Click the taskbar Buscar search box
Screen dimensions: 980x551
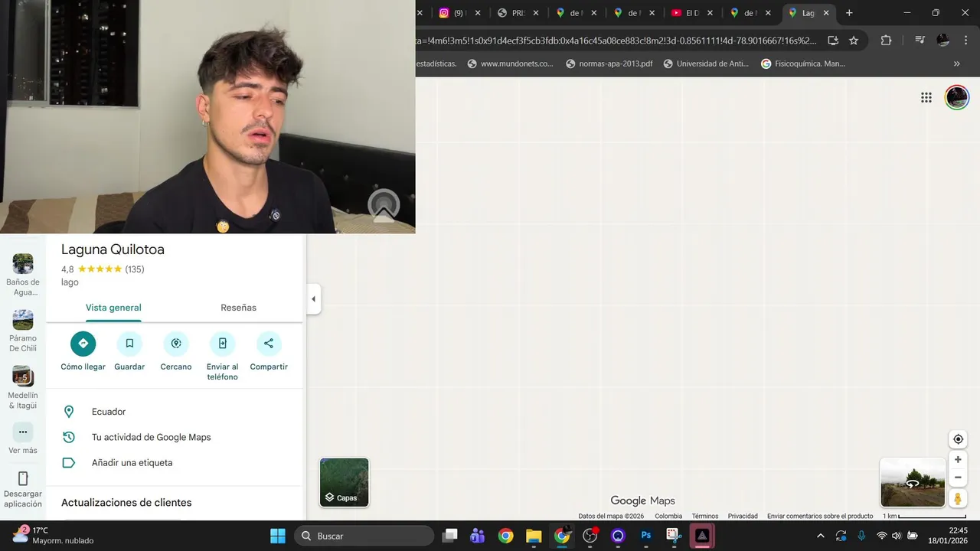click(x=364, y=536)
